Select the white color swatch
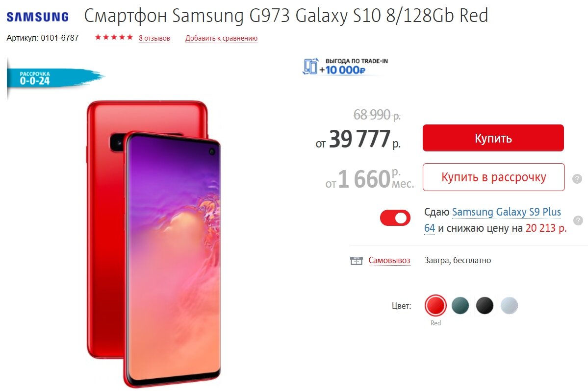Screen dimensions: 588x391 click(509, 306)
